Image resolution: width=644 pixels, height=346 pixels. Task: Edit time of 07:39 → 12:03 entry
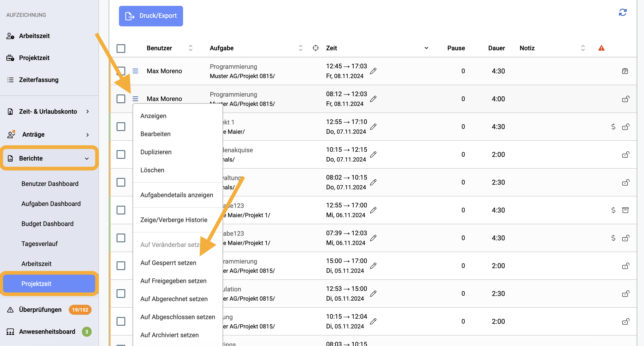(373, 238)
